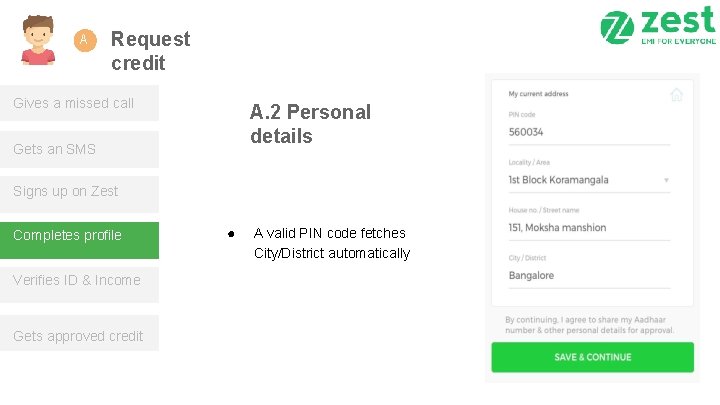720x405 pixels.
Task: Go to the 'Signs up on Zest' step
Action: [x=79, y=192]
